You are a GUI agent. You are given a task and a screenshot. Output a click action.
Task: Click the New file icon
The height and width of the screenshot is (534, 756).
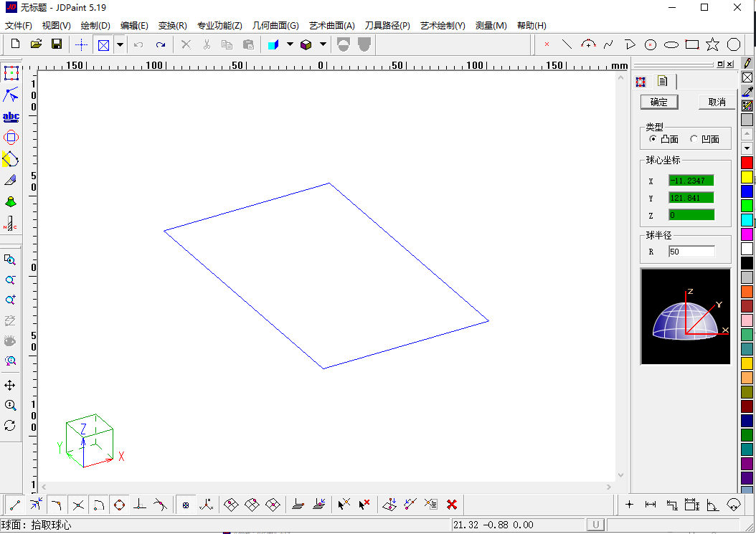[x=16, y=44]
